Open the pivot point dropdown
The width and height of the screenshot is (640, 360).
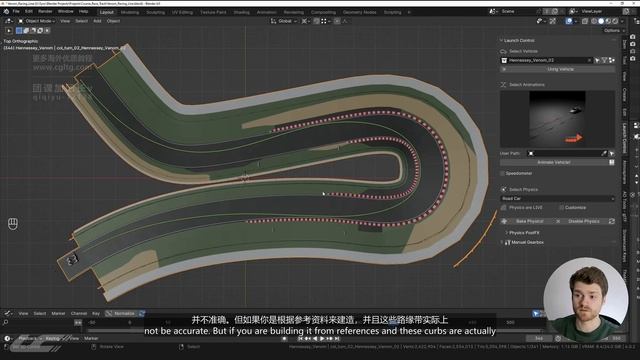[305, 21]
